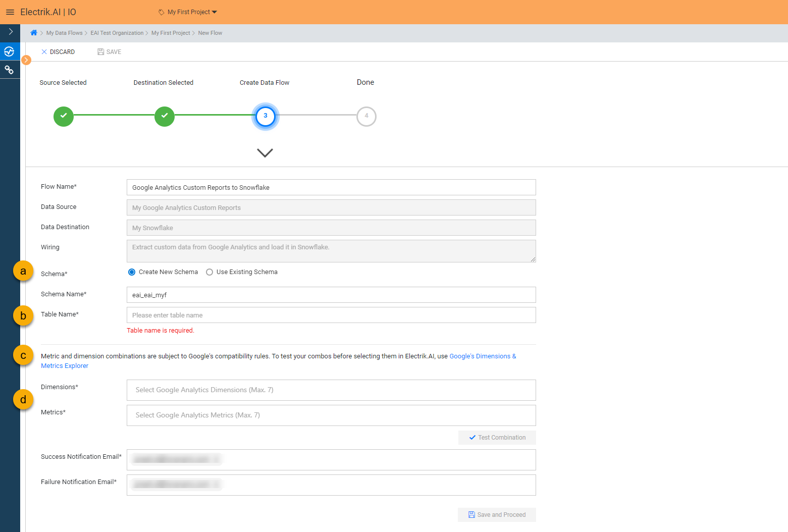Click the connections link icon in the sidebar
Image resolution: width=788 pixels, height=532 pixels.
click(10, 69)
